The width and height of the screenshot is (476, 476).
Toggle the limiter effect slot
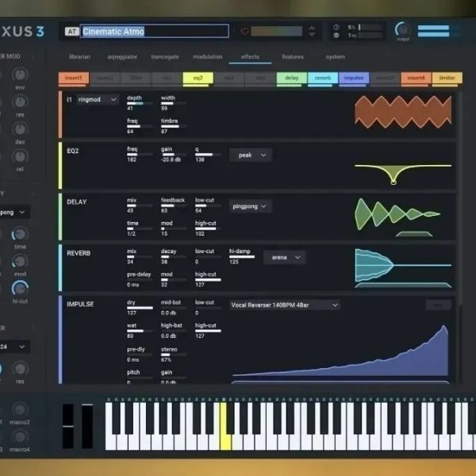tap(447, 78)
